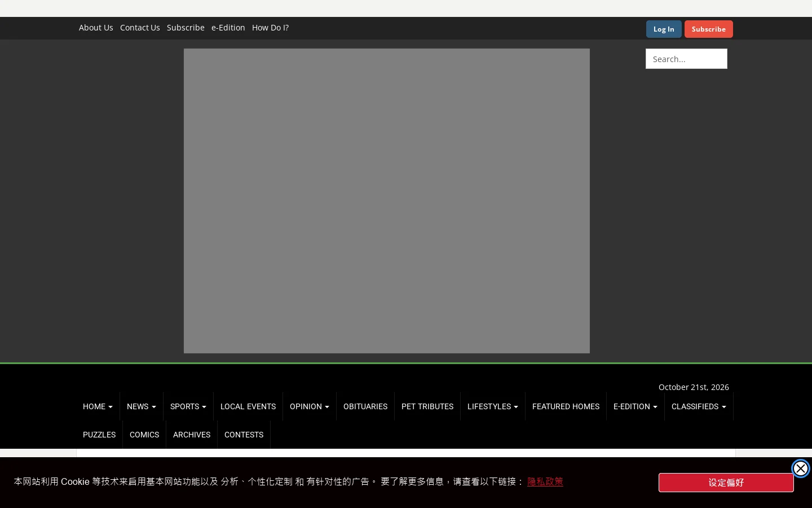Expand the SPORTS dropdown menu

(188, 406)
